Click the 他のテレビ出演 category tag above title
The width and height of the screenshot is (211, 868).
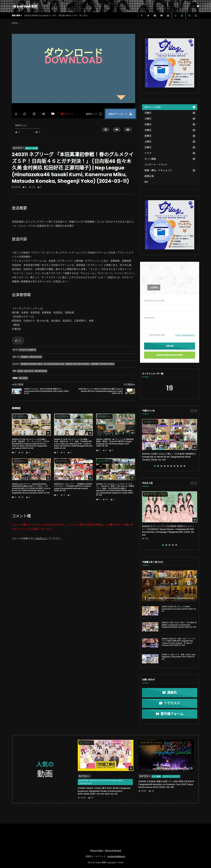point(32,148)
